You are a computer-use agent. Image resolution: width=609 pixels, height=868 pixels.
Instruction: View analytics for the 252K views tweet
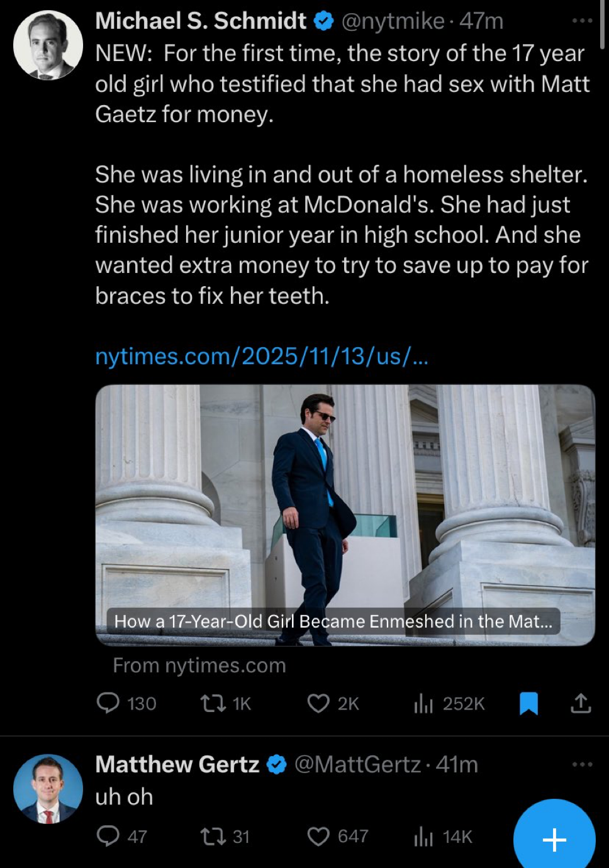click(x=424, y=703)
